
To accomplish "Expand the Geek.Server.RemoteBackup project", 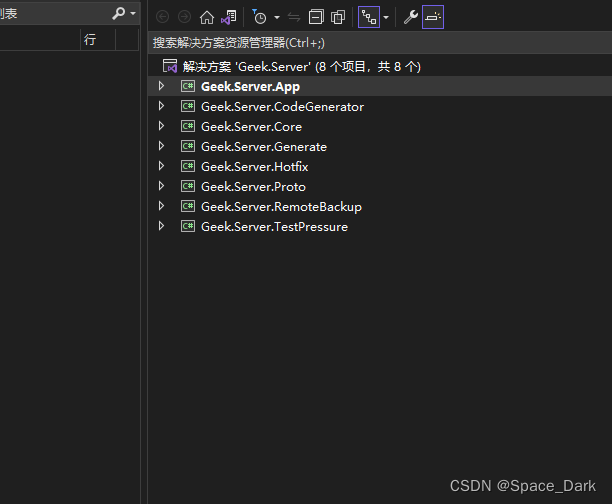I will click(161, 206).
